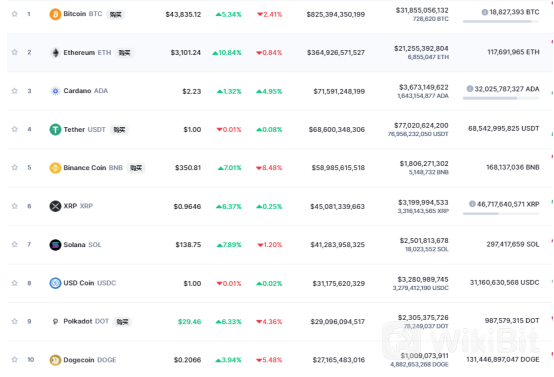The width and height of the screenshot is (554, 377).
Task: Favorite Dogecoin with its star icon
Action: click(14, 360)
